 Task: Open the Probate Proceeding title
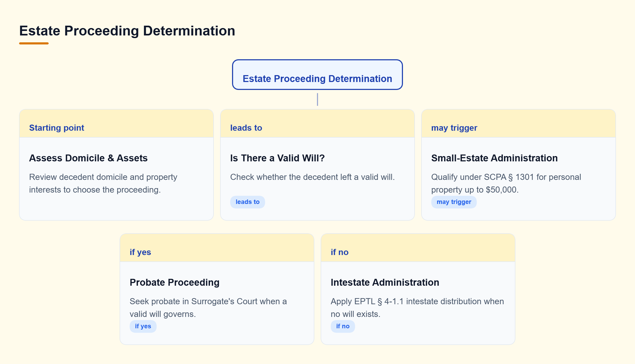click(175, 282)
